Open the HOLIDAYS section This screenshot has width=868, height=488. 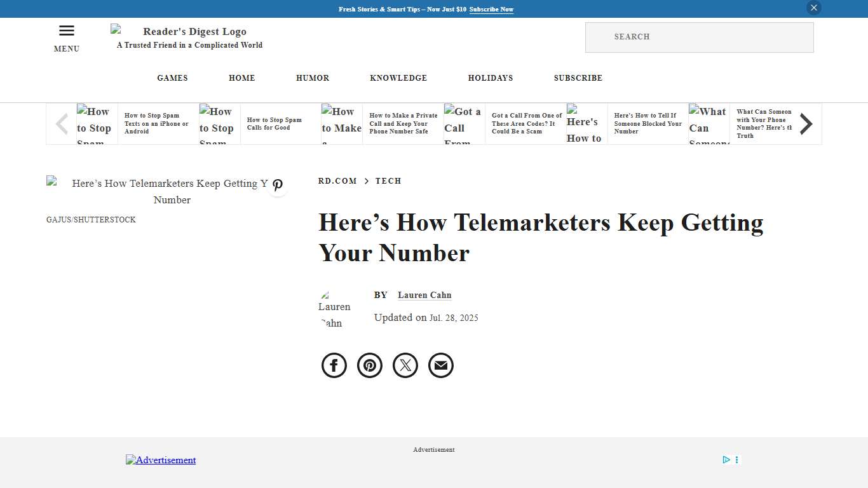tap(491, 78)
